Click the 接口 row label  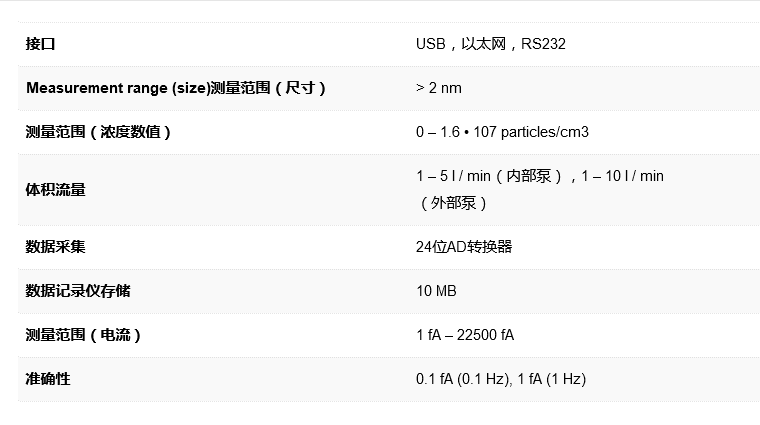40,44
